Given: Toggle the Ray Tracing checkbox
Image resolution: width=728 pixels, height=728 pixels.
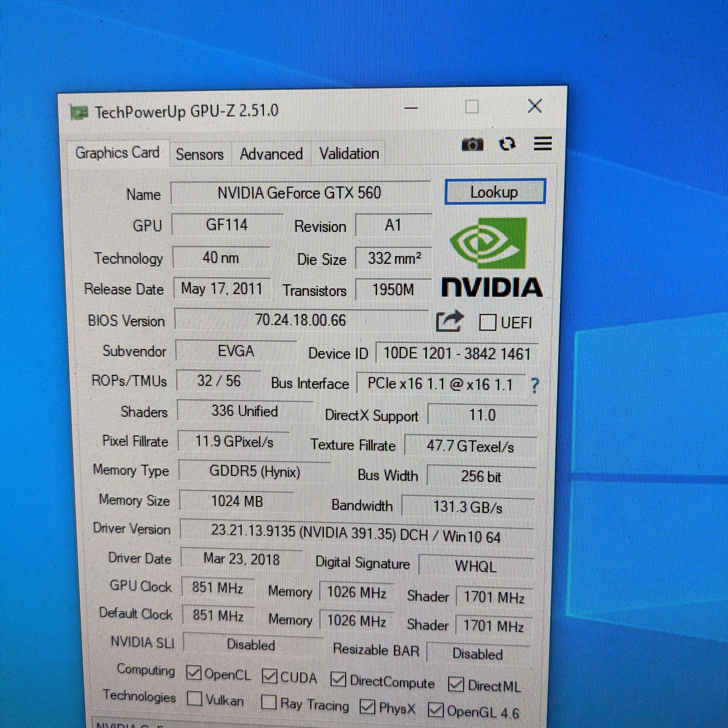Looking at the screenshot, I should (268, 702).
